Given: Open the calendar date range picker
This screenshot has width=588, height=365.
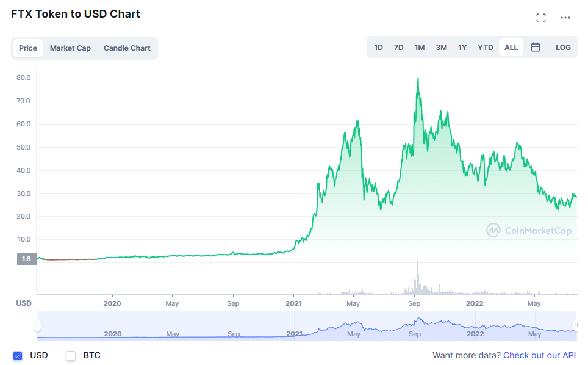Looking at the screenshot, I should point(535,47).
